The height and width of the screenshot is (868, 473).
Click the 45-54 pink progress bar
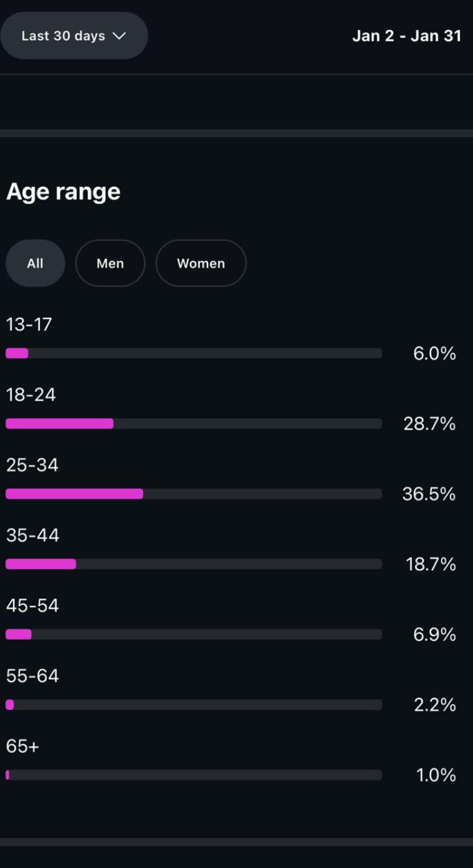19,634
